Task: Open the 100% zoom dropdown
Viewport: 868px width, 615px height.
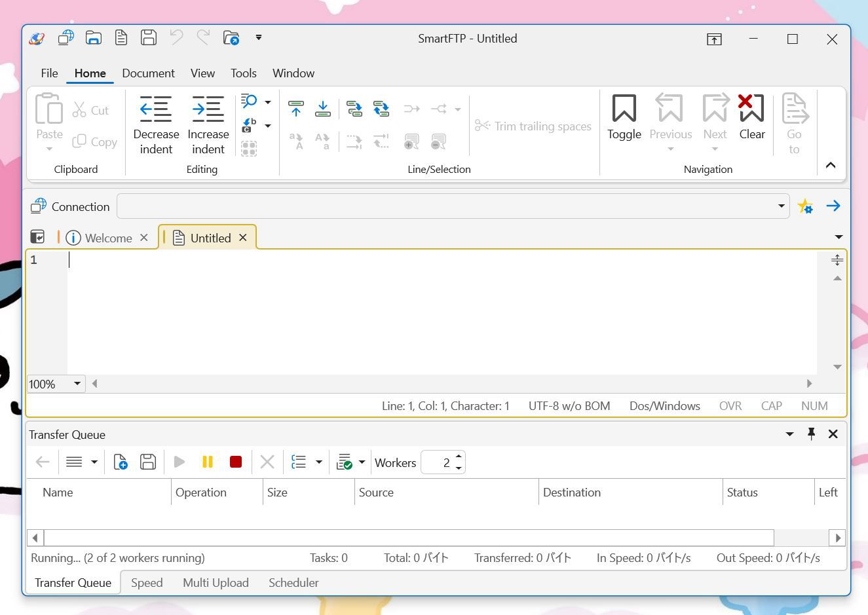Action: 77,384
